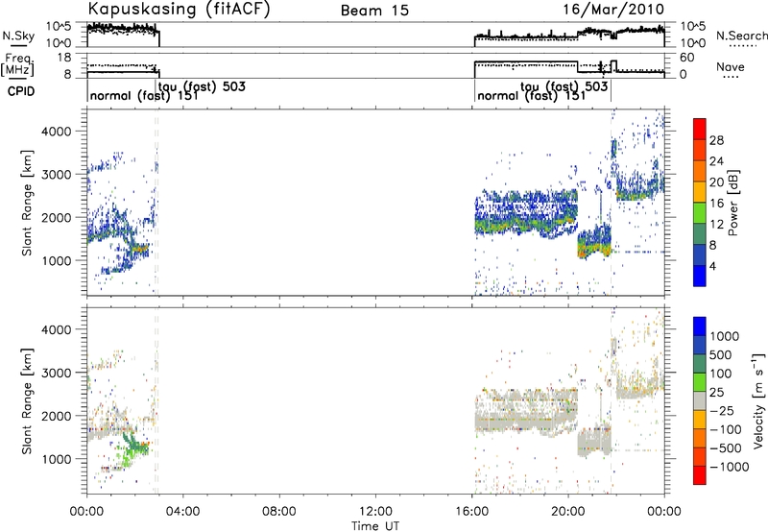Click the "Time UT" axis title

[x=375, y=526]
